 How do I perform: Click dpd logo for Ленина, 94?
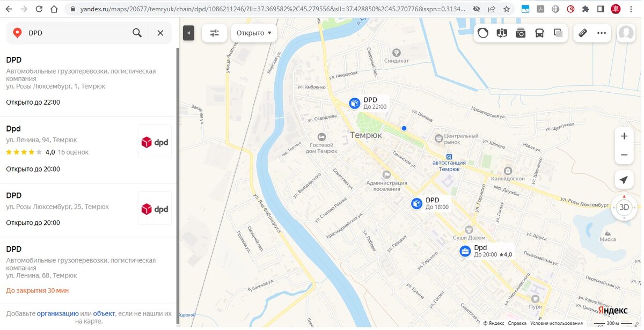click(155, 142)
